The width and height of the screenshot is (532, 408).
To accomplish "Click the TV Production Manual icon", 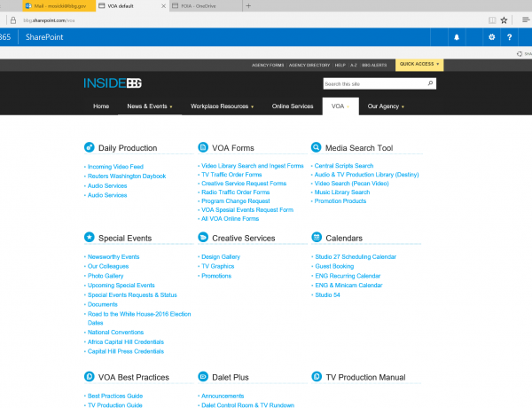I will pos(317,376).
